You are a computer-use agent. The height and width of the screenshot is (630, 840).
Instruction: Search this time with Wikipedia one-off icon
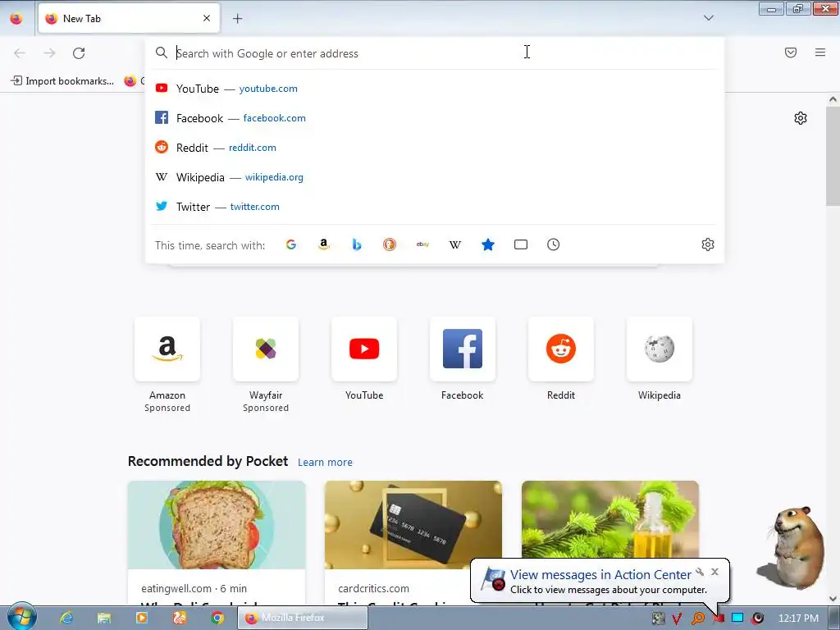pos(454,244)
